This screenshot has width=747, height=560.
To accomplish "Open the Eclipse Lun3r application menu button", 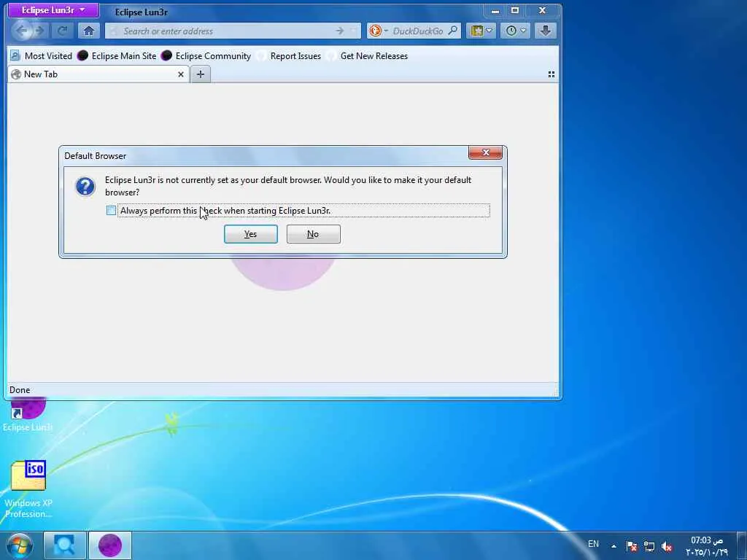I will [x=53, y=10].
